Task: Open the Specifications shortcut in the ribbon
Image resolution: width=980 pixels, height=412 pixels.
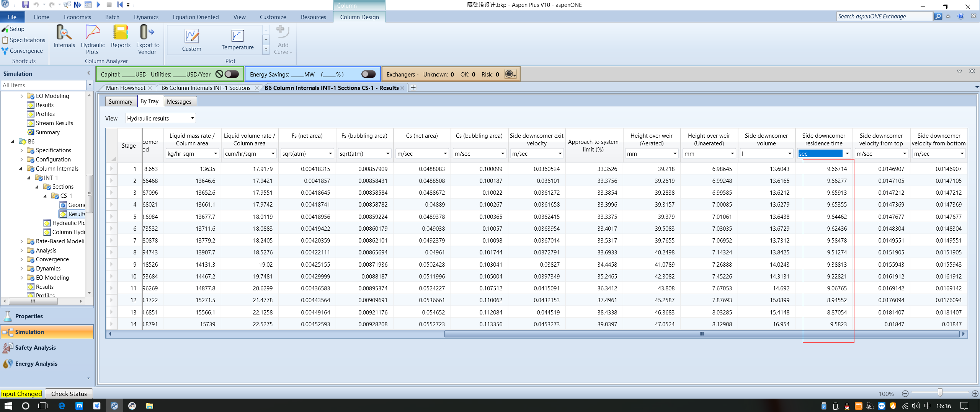Action: click(24, 40)
